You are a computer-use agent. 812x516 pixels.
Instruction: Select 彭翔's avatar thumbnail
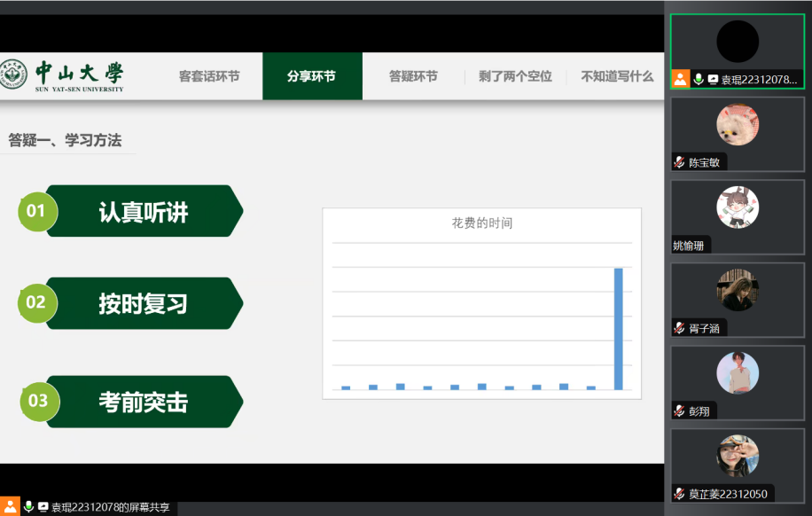[738, 372]
